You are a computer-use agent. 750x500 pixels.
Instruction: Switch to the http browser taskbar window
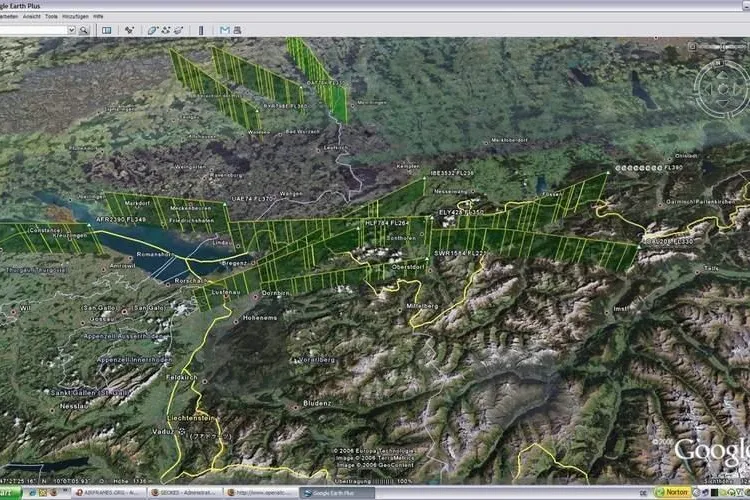[x=260, y=493]
